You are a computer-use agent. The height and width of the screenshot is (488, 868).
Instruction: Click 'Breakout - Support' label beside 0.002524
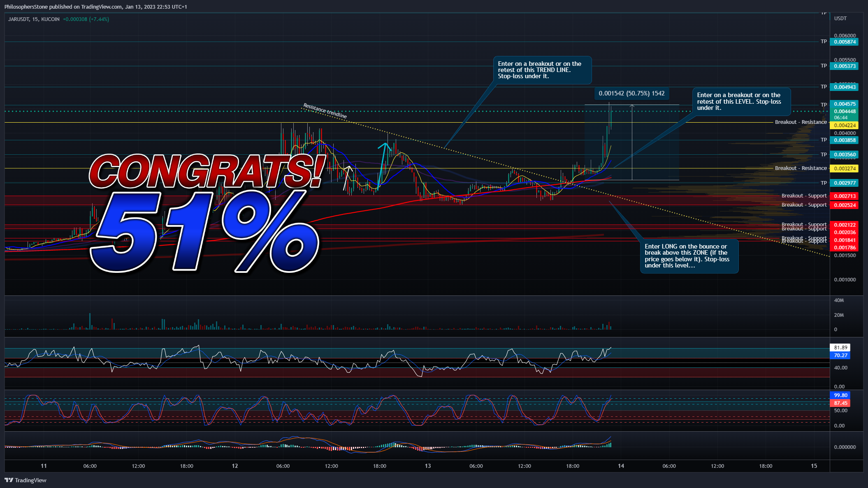click(x=804, y=205)
